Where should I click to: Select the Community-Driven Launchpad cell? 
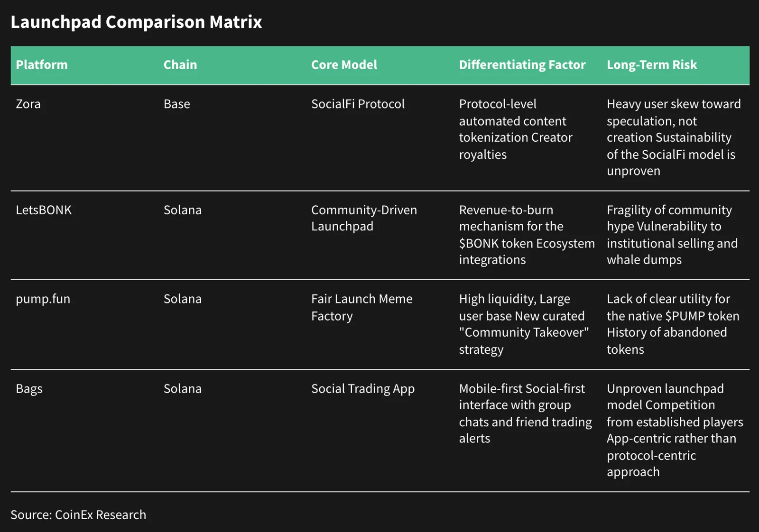click(x=364, y=218)
